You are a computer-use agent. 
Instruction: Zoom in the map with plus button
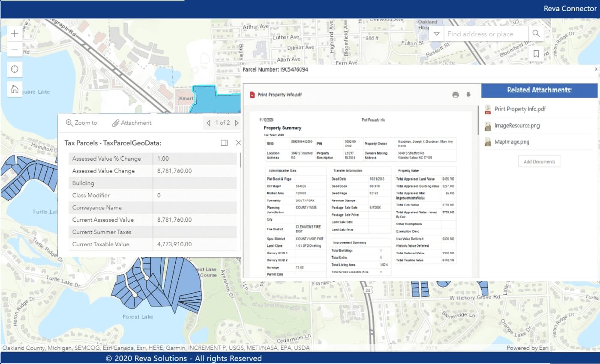(x=15, y=33)
